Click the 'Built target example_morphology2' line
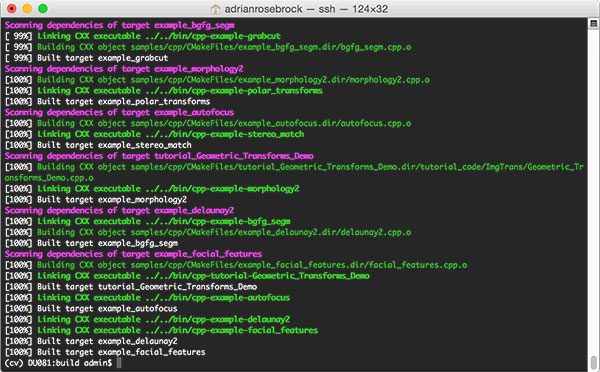600x372 pixels. pyautogui.click(x=96, y=200)
